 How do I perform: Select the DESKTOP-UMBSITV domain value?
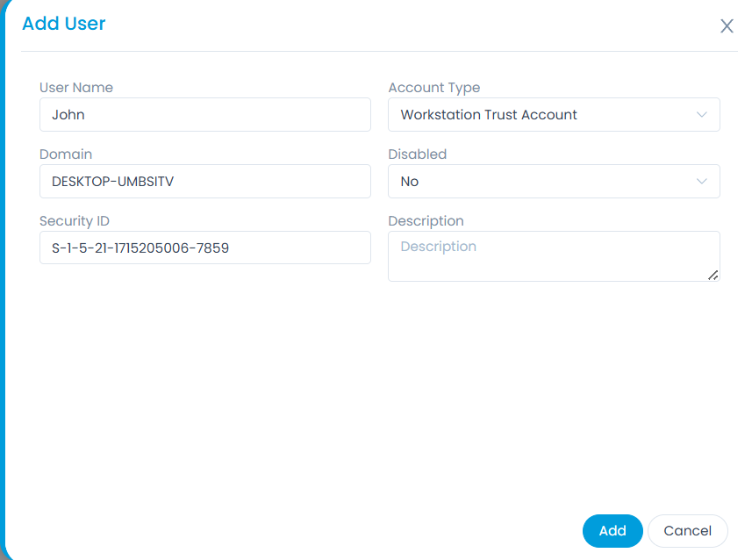[x=110, y=181]
